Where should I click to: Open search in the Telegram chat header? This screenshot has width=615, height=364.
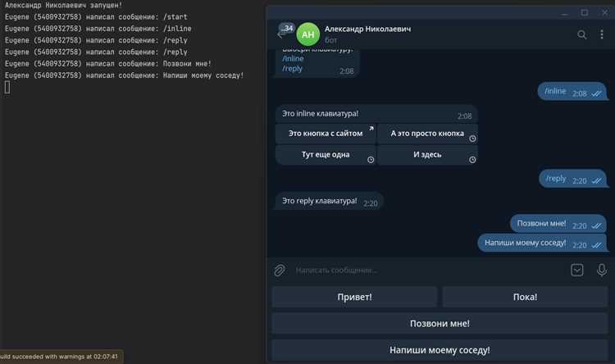(x=581, y=35)
